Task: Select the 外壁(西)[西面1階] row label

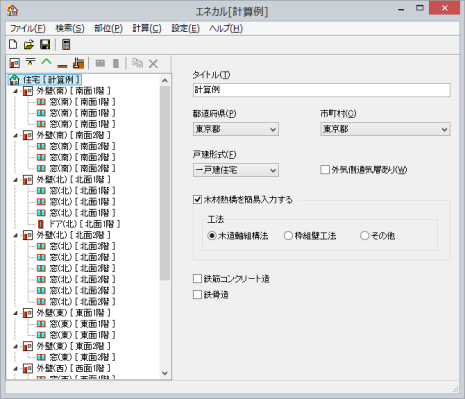Action: (x=73, y=368)
